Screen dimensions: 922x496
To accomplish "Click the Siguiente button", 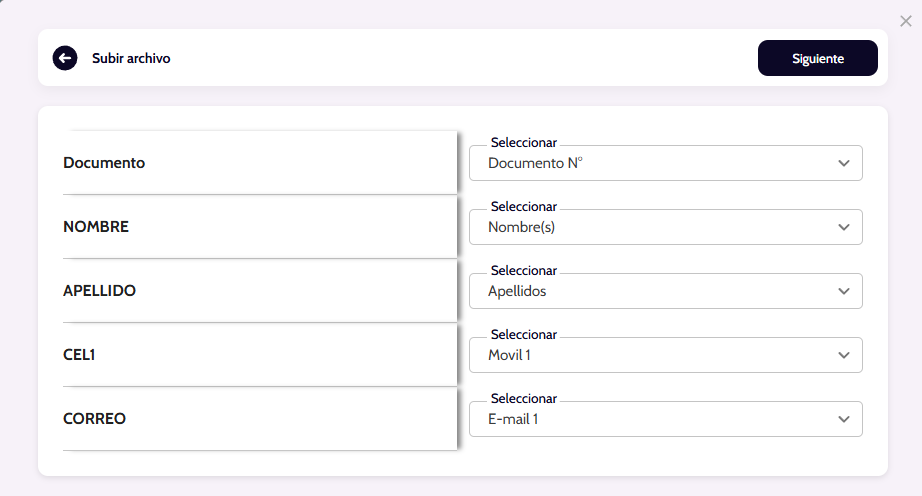I will 817,58.
